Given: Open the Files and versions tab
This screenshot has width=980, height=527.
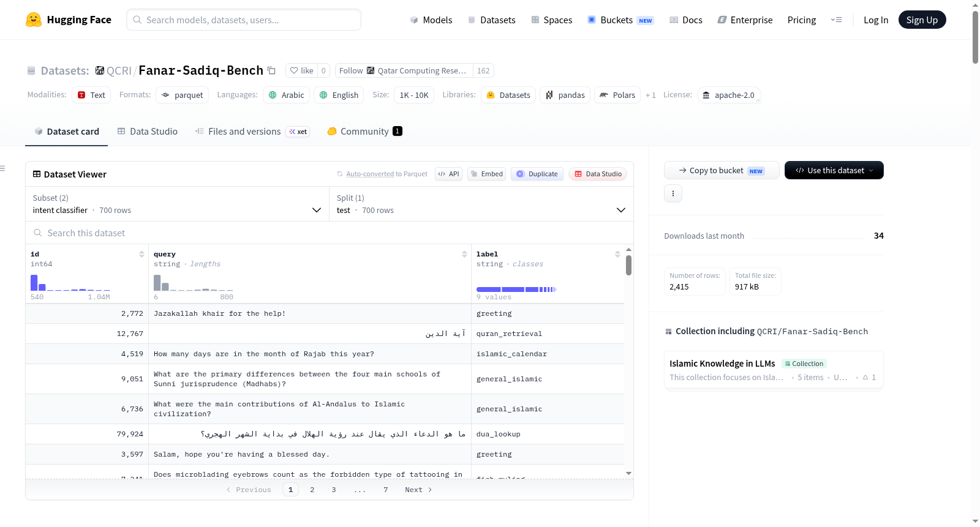Looking at the screenshot, I should (x=252, y=131).
